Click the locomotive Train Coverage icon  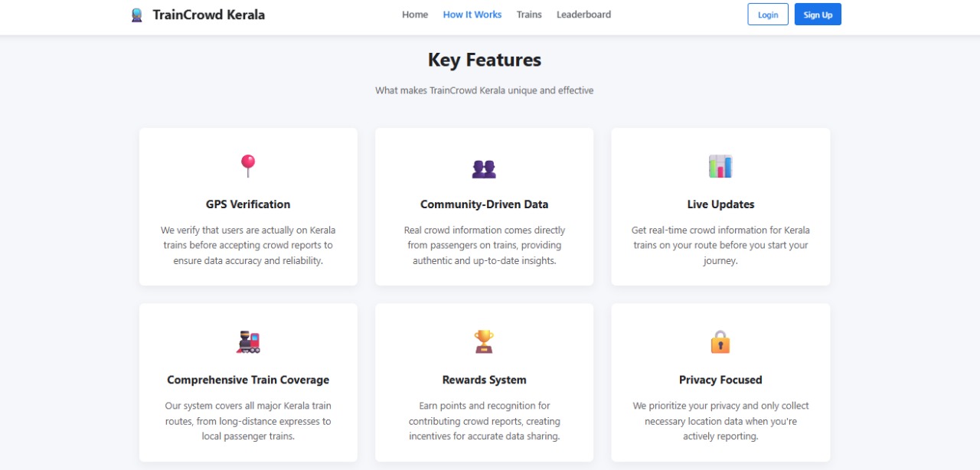tap(248, 341)
